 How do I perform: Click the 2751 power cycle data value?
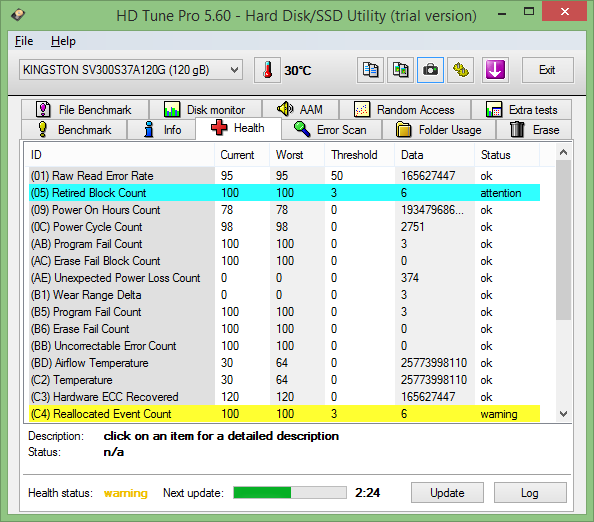tap(413, 227)
